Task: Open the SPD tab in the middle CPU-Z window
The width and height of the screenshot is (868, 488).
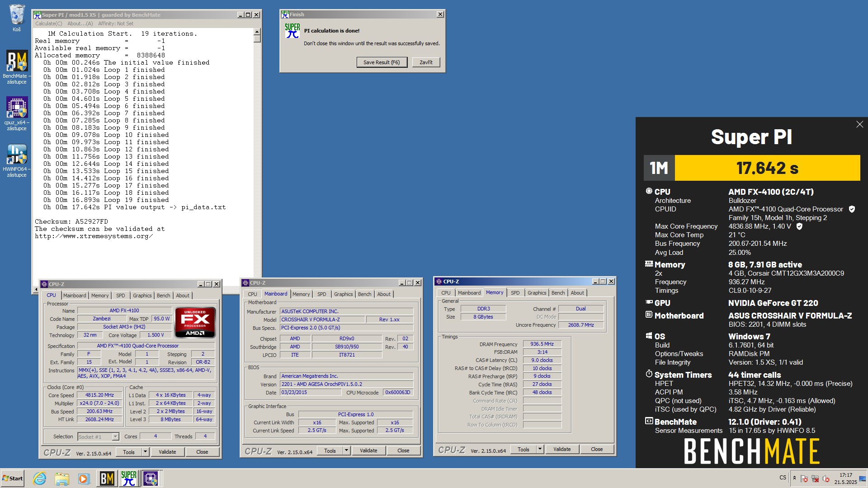Action: [322, 294]
